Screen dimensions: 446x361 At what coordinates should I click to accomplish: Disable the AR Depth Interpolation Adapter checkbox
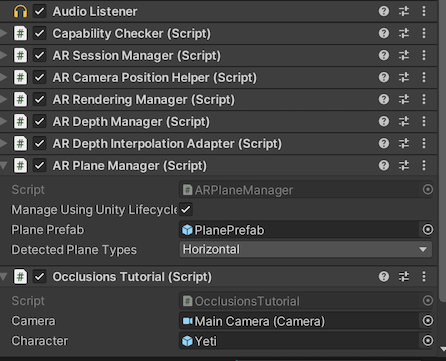(40, 143)
